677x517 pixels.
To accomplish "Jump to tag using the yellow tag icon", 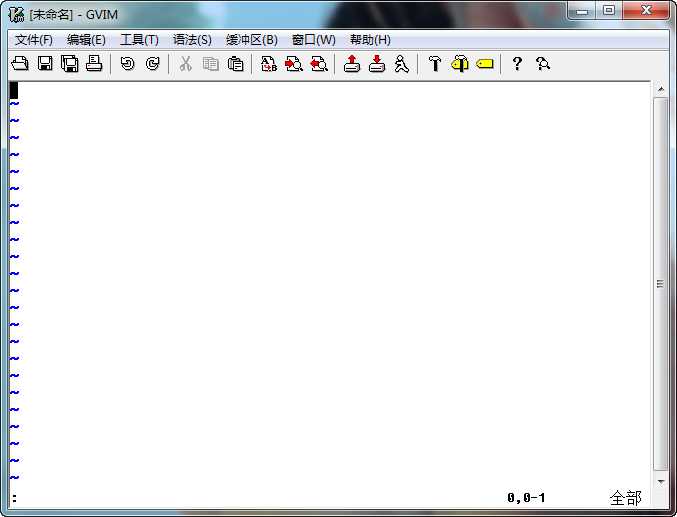I will tap(484, 64).
